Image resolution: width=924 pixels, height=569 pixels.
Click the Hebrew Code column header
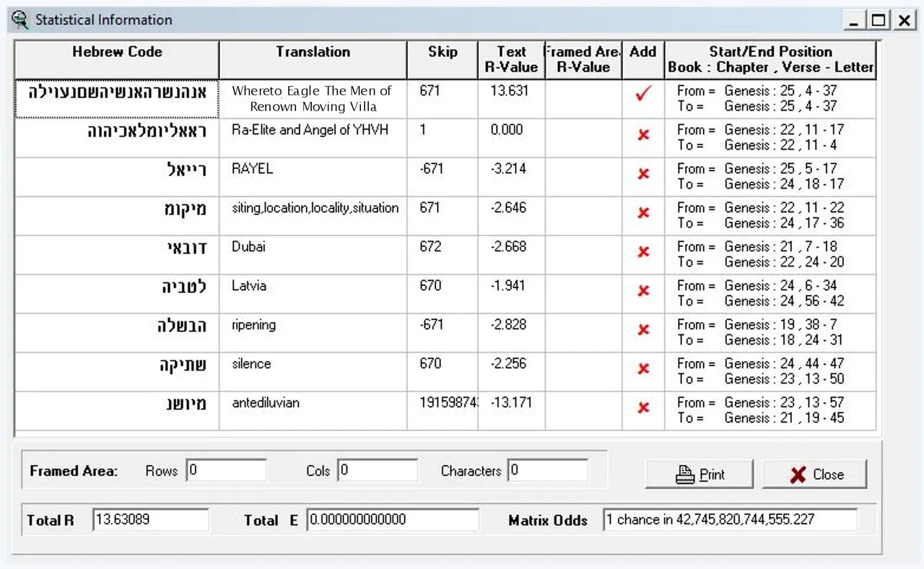117,59
